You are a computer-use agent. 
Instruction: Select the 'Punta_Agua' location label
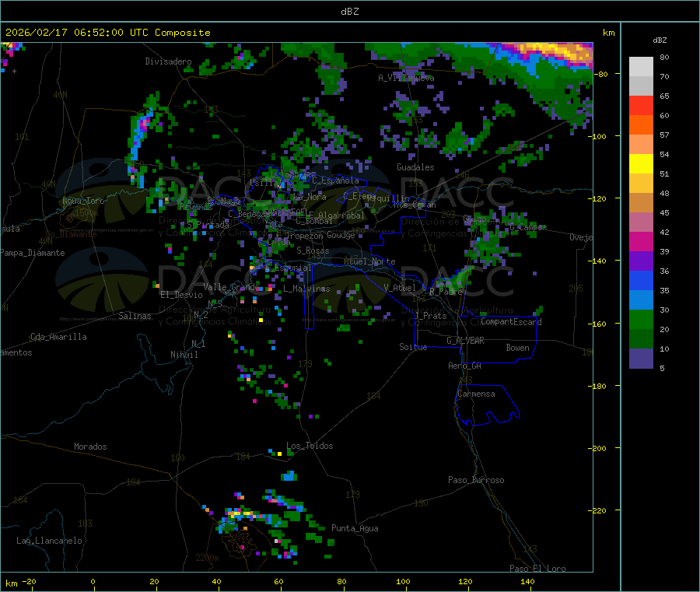pyautogui.click(x=355, y=528)
